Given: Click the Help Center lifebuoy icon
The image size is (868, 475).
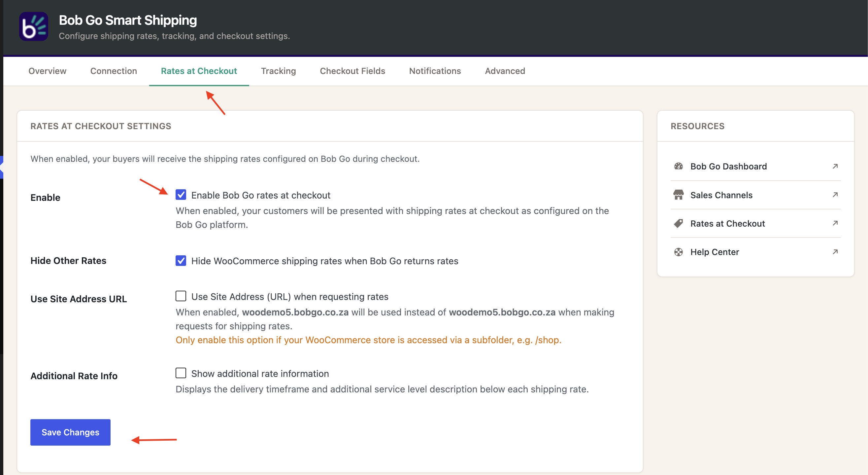Looking at the screenshot, I should coord(678,252).
